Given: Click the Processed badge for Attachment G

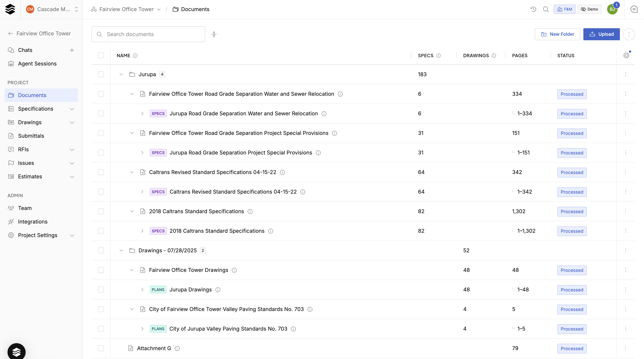Looking at the screenshot, I should (x=572, y=348).
